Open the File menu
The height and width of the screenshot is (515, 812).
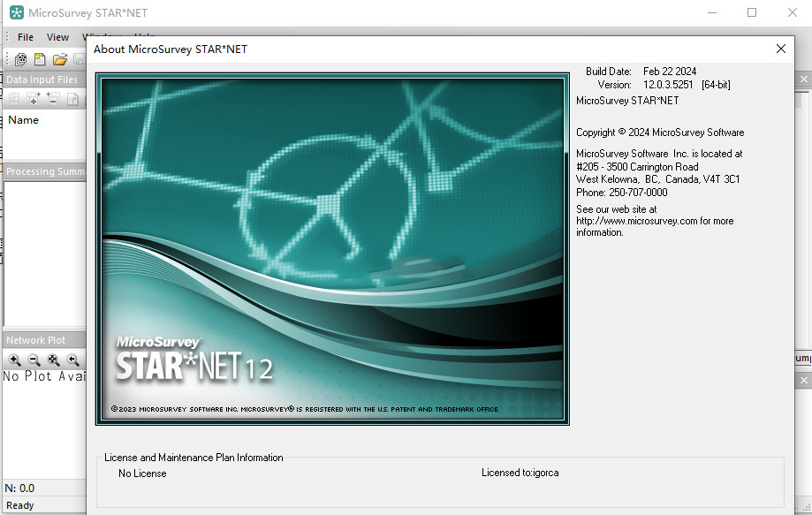point(26,37)
